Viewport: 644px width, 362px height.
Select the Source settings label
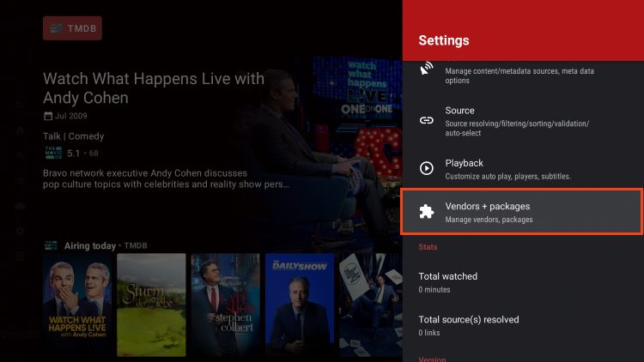click(x=459, y=111)
